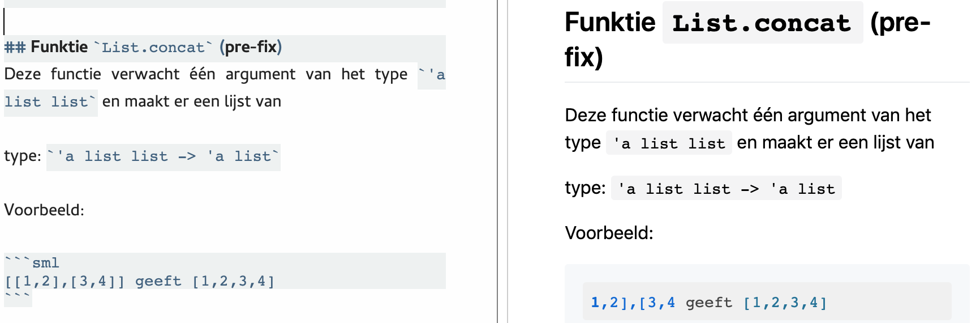The height and width of the screenshot is (323, 980).
Task: Click the `'a list list -> 'a list` editor code
Action: coord(164,157)
